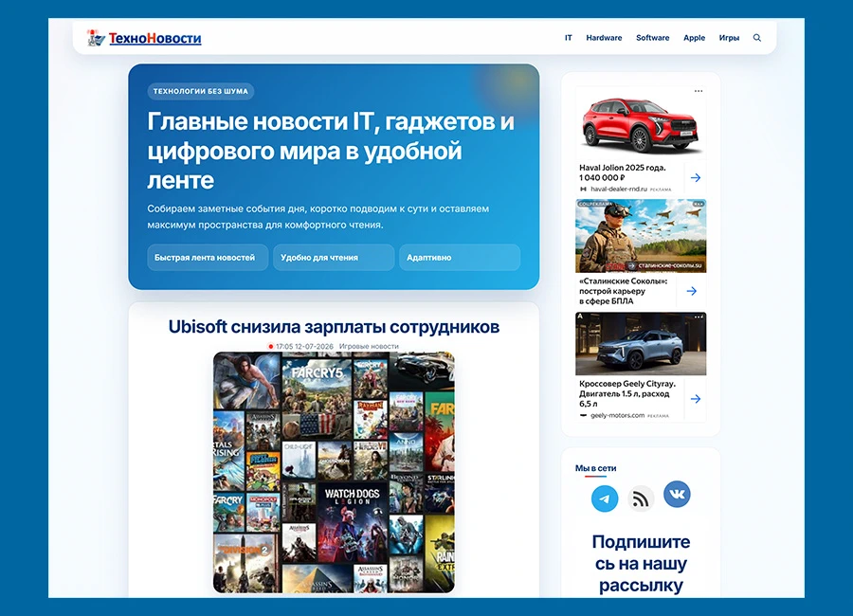
Task: Click the ТехноНовости site title link
Action: pyautogui.click(x=155, y=38)
